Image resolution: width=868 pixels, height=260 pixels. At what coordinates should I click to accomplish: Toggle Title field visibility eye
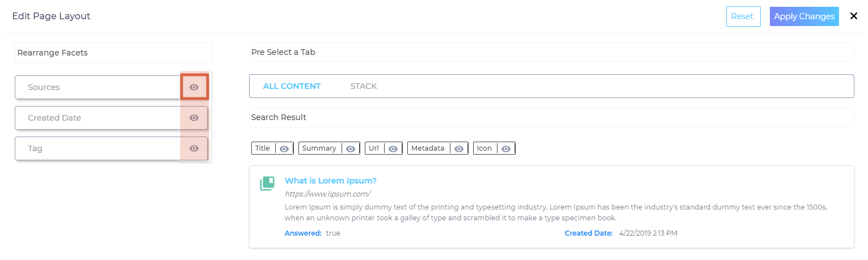click(x=284, y=148)
